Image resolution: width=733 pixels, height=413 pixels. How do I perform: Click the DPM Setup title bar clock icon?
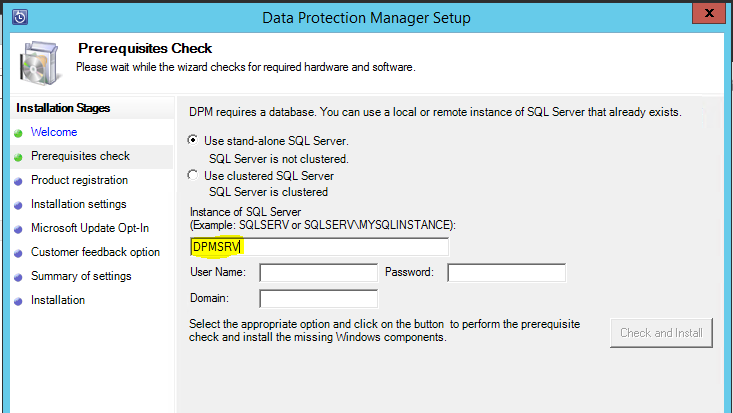(x=20, y=17)
